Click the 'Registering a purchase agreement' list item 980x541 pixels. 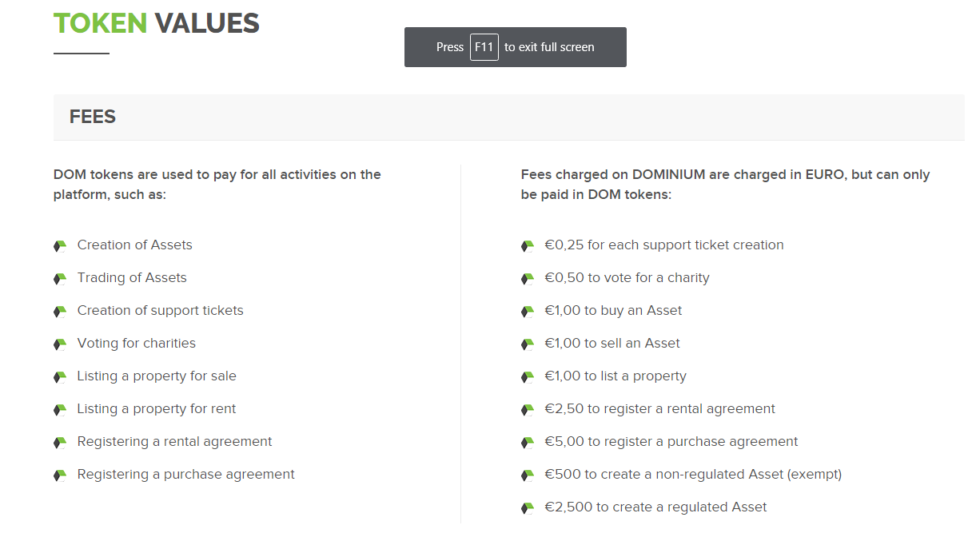point(185,475)
